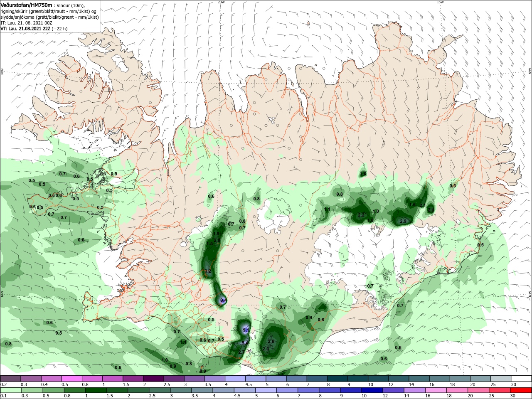Click the '2.9' precipitation value on the map
The height and width of the screenshot is (399, 532).
[x=403, y=221]
